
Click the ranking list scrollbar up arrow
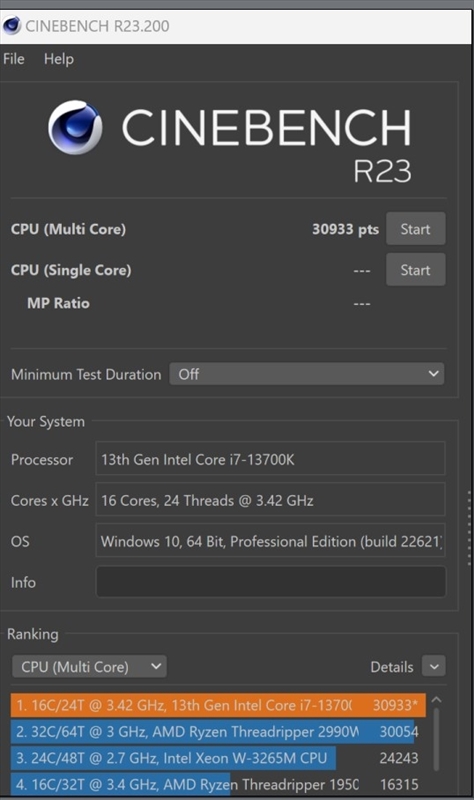point(436,700)
